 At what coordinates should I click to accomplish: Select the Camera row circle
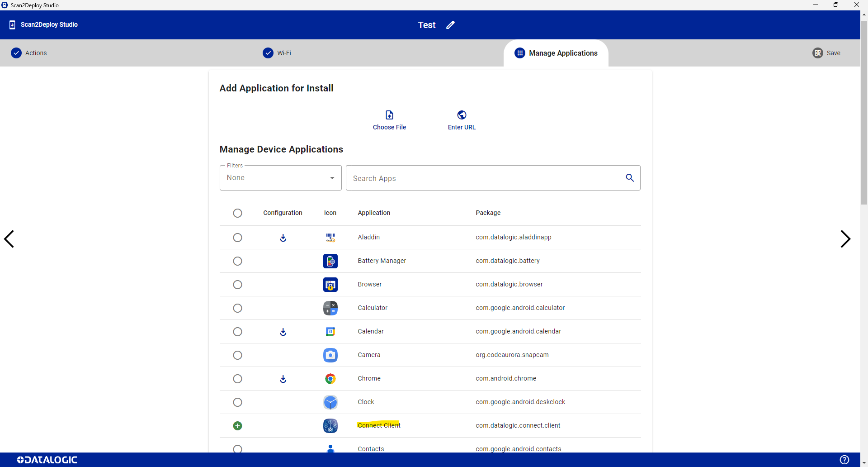tap(237, 355)
